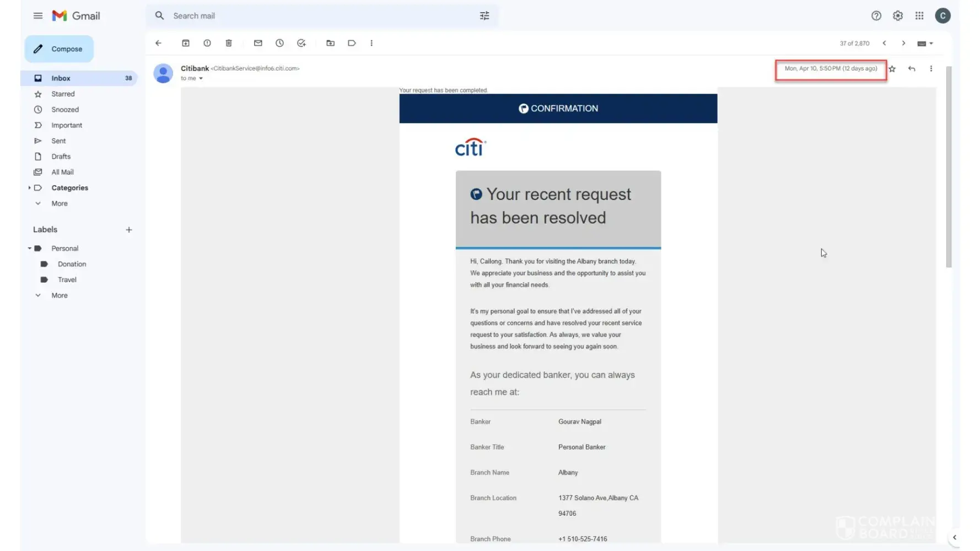The width and height of the screenshot is (980, 551).
Task: Expand the Categories folder list
Action: pyautogui.click(x=29, y=188)
